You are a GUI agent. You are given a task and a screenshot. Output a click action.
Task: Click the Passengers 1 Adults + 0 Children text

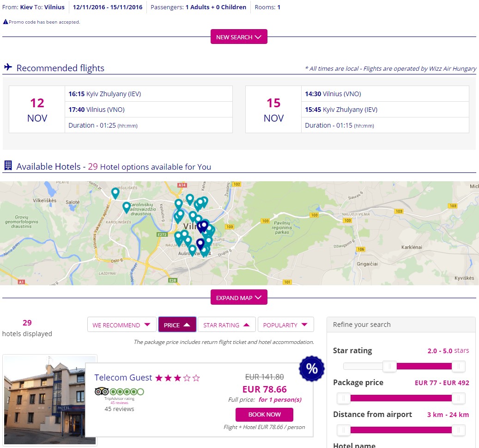pyautogui.click(x=198, y=7)
